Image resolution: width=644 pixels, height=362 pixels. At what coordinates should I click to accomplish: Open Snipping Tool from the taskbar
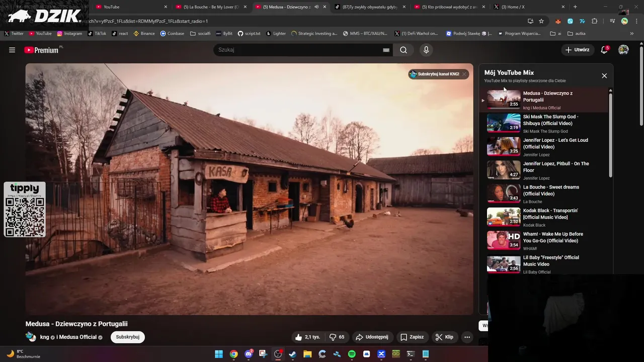click(x=263, y=354)
